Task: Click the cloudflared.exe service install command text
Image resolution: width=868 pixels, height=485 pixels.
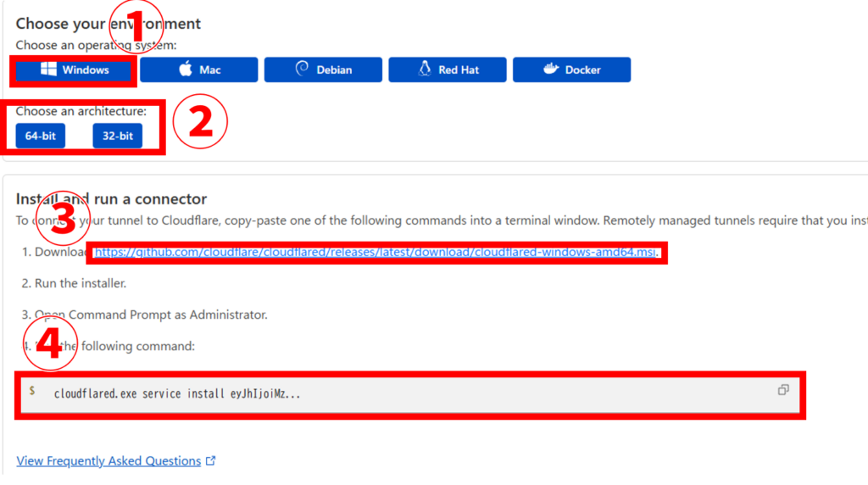Action: point(177,394)
